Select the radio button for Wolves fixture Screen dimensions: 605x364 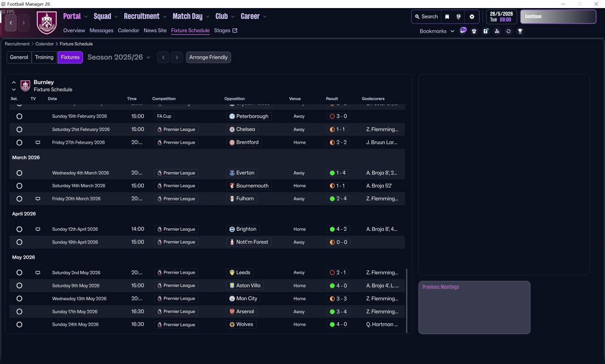[19, 325]
